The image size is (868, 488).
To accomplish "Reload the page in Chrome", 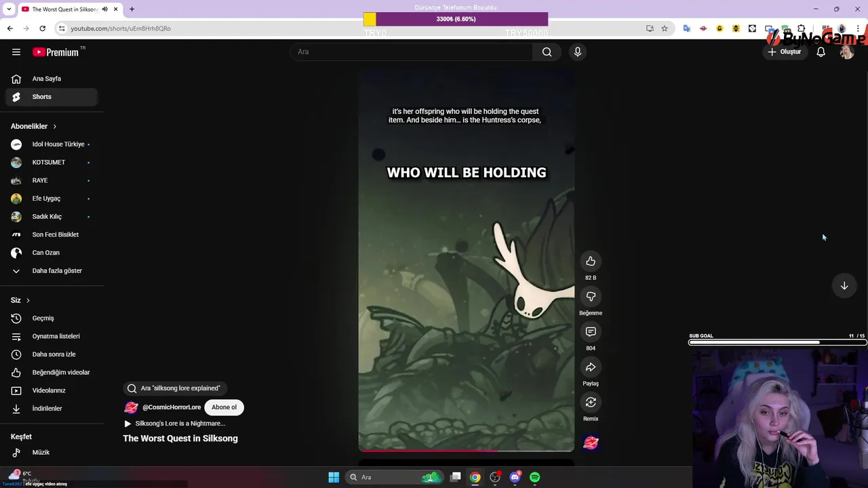I will tap(42, 28).
